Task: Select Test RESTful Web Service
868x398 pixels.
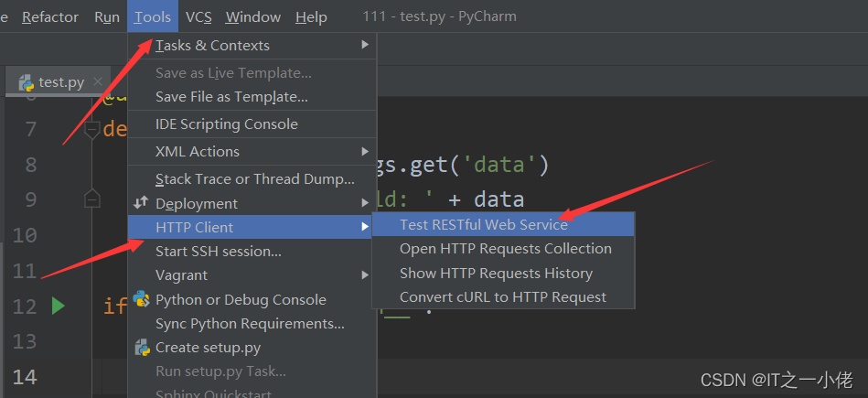Action: pos(503,224)
